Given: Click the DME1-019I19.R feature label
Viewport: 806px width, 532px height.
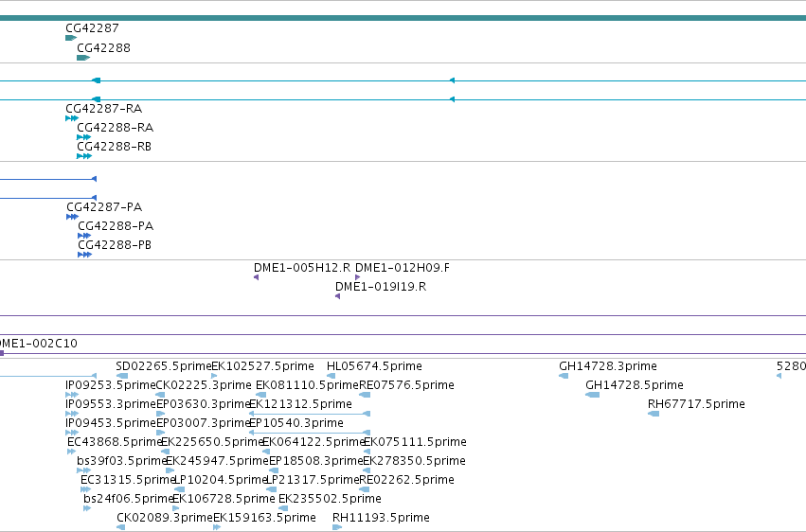Looking at the screenshot, I should 381,287.
